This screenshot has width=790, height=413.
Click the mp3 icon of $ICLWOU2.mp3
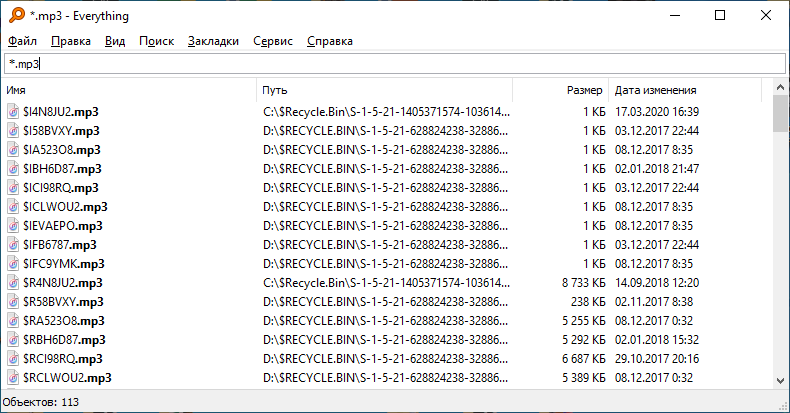pos(13,207)
